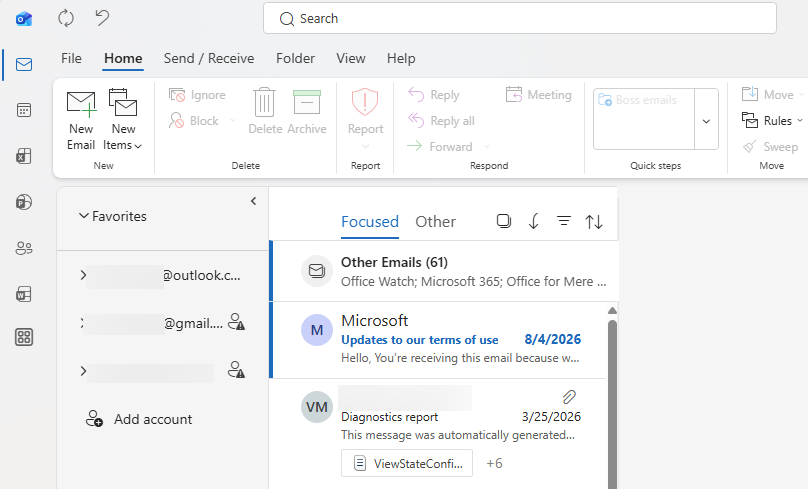Expand the third account in folder list
Image resolution: width=808 pixels, height=489 pixels.
point(83,371)
